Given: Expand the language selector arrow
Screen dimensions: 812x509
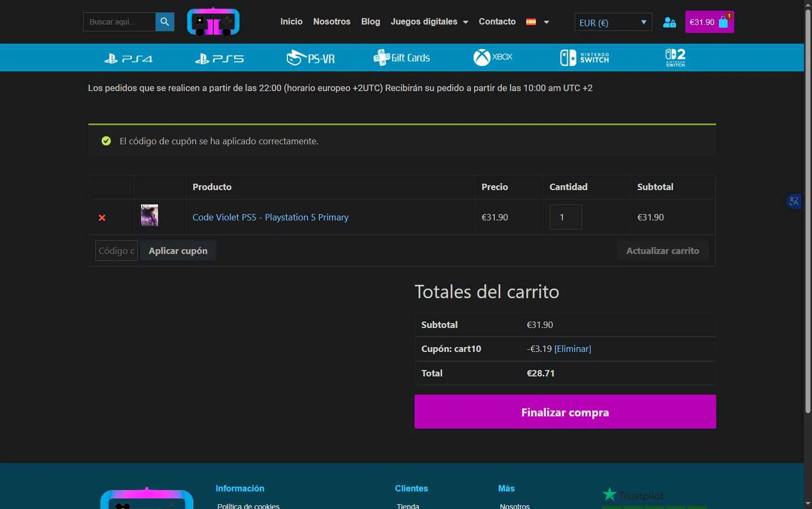Looking at the screenshot, I should [546, 22].
